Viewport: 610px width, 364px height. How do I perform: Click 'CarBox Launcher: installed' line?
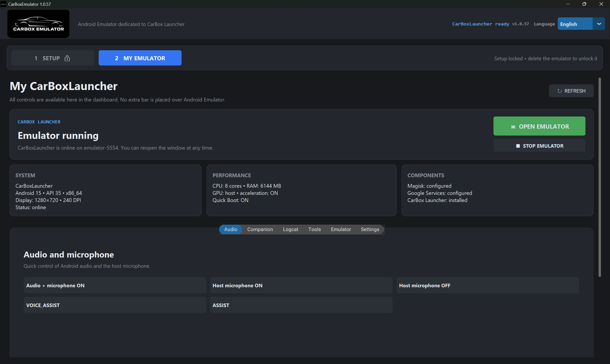point(437,200)
